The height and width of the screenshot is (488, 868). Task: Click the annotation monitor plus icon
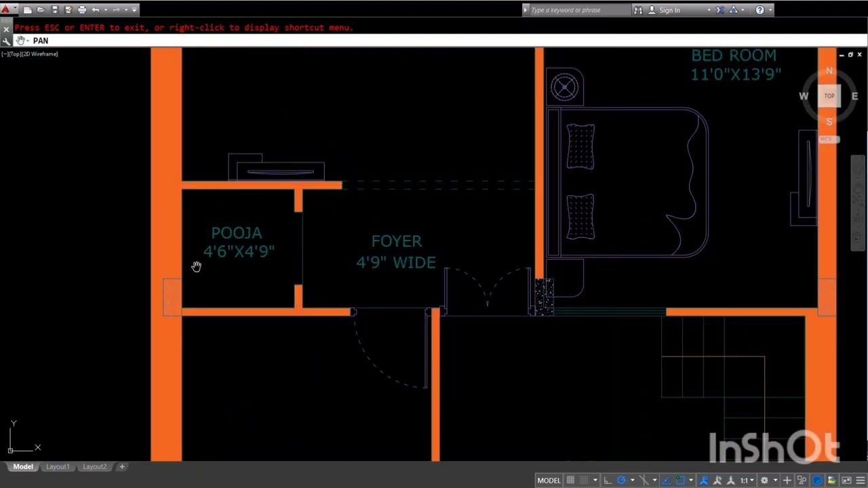pos(787,481)
